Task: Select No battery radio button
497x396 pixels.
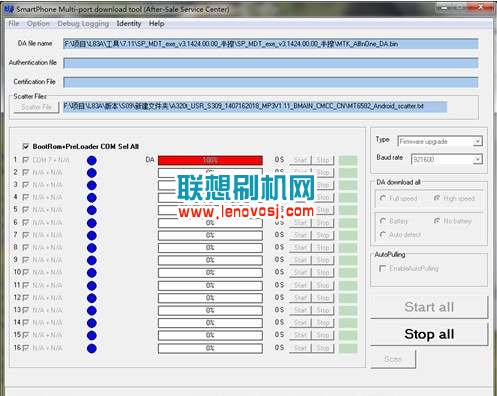Action: 437,221
